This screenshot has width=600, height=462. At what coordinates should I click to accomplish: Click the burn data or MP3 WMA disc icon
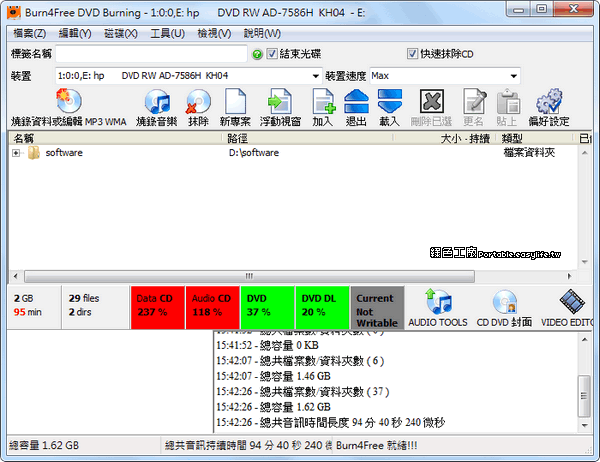(69, 101)
